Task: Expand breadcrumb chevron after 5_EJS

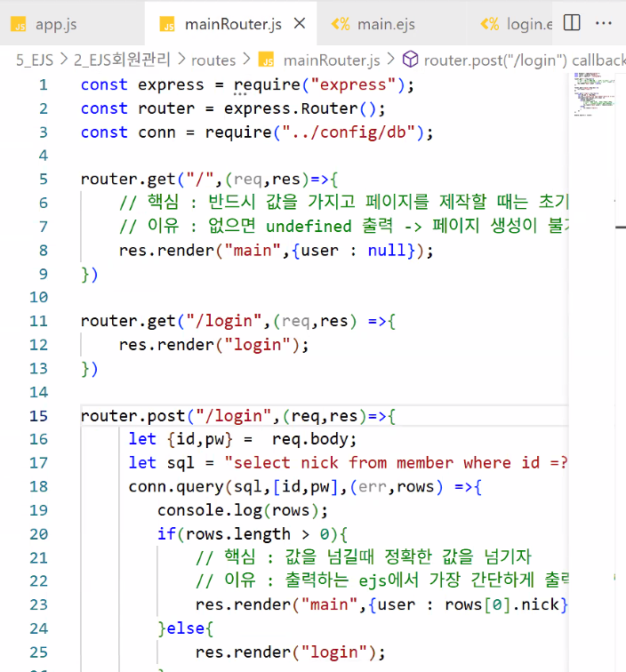Action: tap(64, 60)
